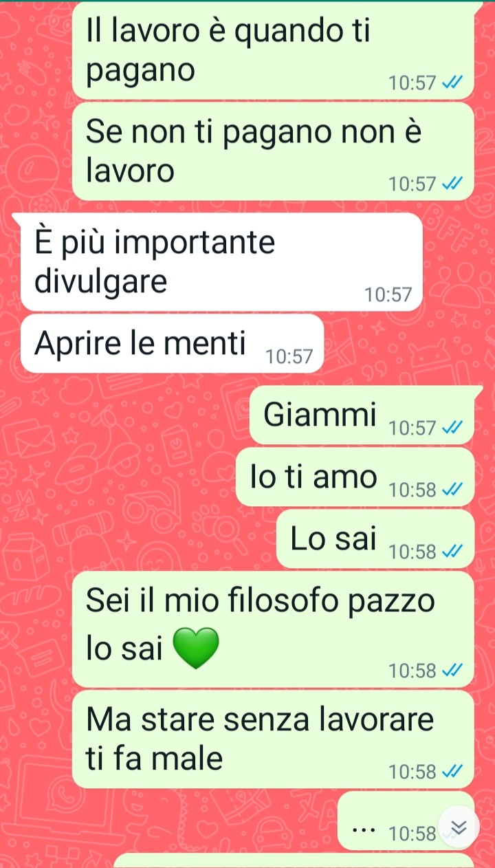This screenshot has width=495, height=868.
Task: Select the 'Giammi' message bubble
Action: (362, 415)
